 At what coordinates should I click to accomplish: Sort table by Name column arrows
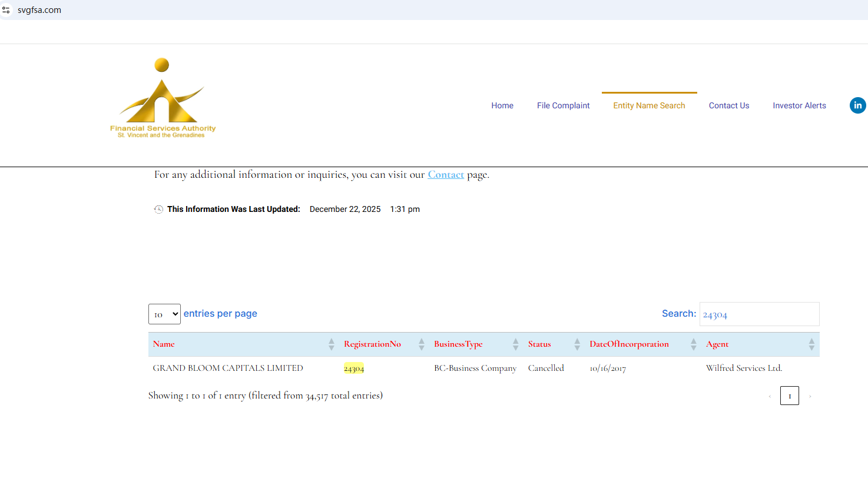[x=331, y=344]
